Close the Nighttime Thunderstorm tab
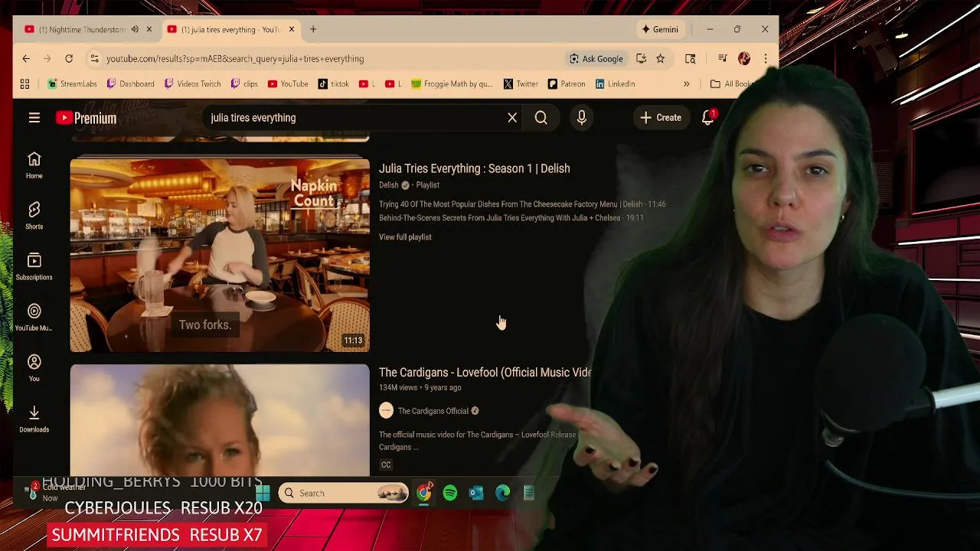 click(x=149, y=30)
